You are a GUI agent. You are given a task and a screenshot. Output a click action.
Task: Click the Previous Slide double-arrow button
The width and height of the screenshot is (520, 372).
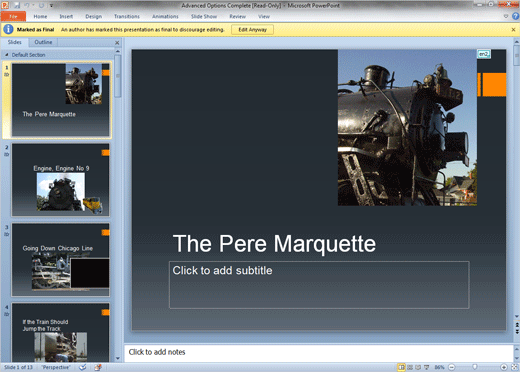pyautogui.click(x=517, y=324)
